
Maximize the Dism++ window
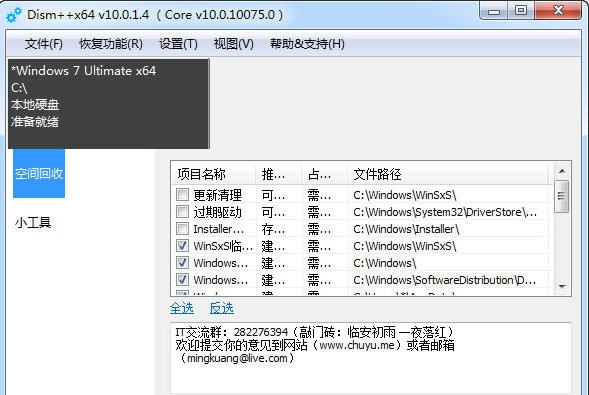[521, 11]
